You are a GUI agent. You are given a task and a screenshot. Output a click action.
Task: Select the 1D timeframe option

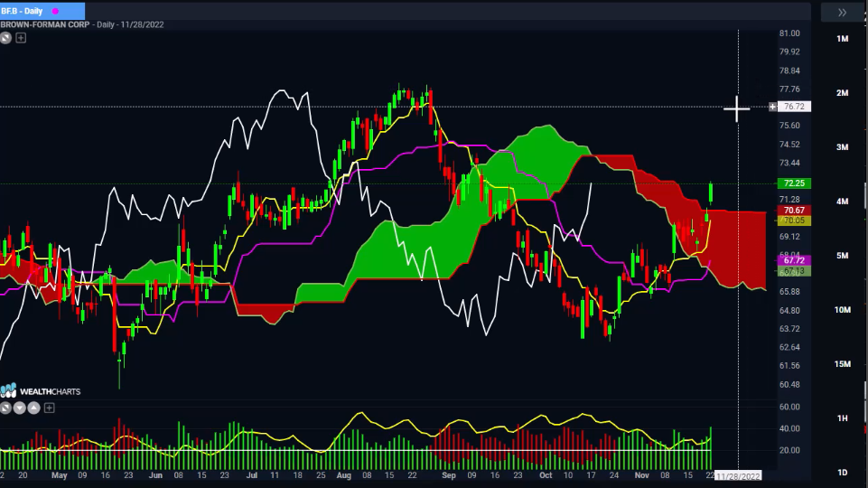pos(842,473)
